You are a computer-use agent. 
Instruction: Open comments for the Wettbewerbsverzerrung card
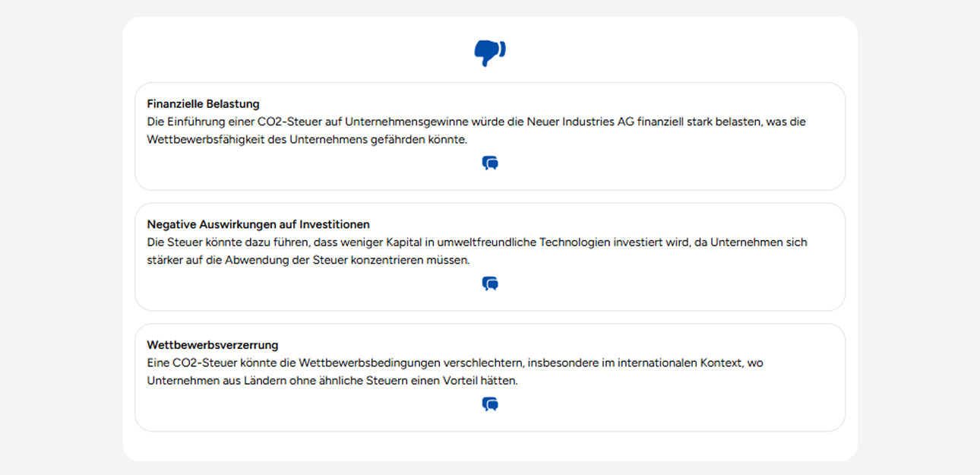(490, 404)
